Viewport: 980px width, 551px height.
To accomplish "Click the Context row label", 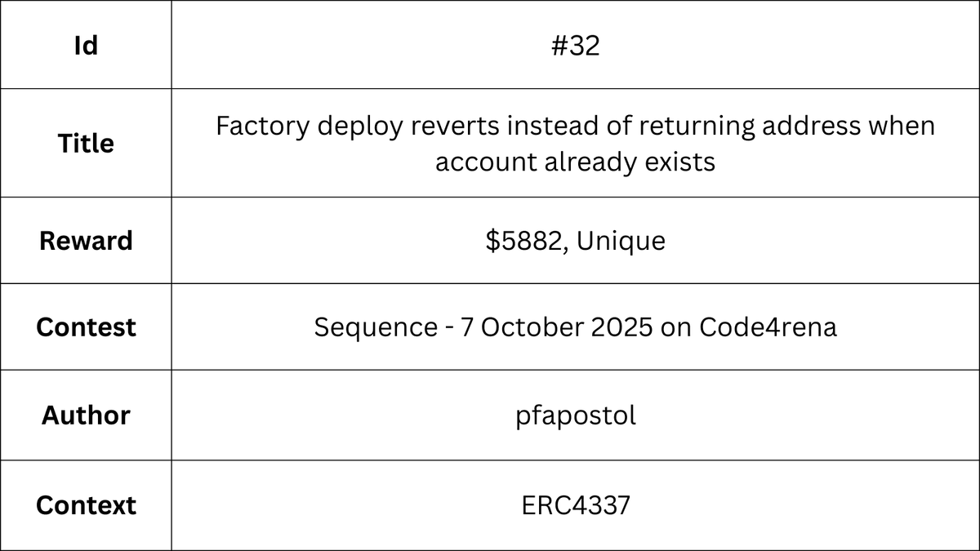I will tap(86, 505).
